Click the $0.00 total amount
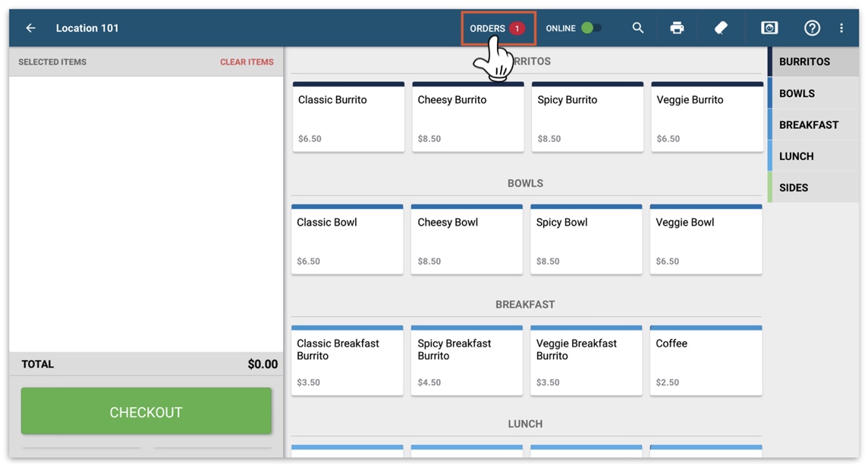Screen dimensions: 868x470 click(x=263, y=364)
